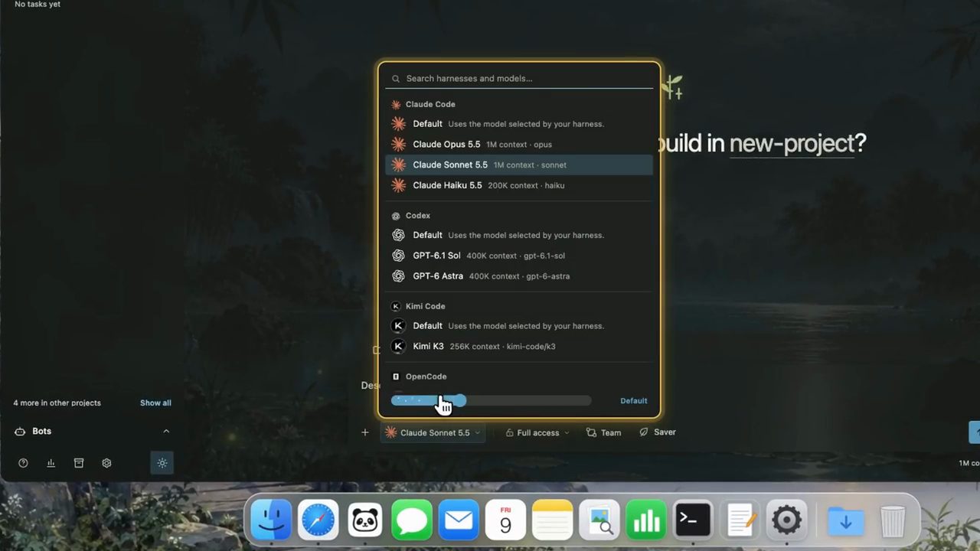The height and width of the screenshot is (551, 980).
Task: Click the plus icon beside the model selector
Action: pos(365,432)
